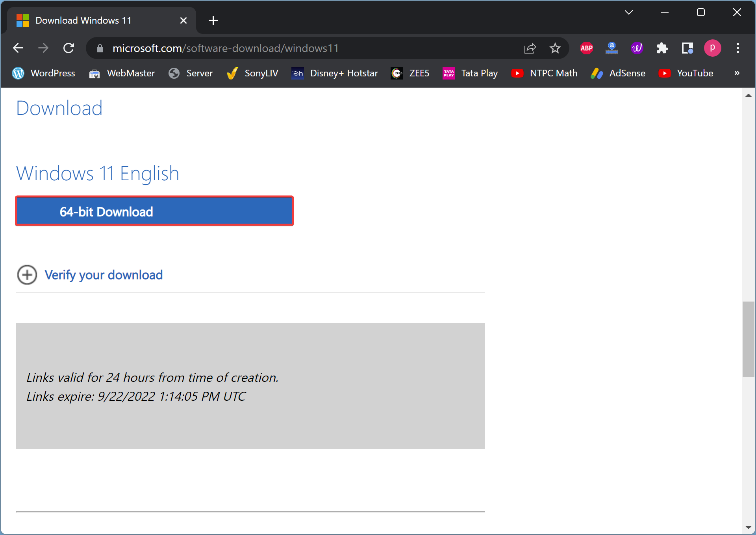Click the browser back arrow
The height and width of the screenshot is (535, 756).
click(18, 48)
